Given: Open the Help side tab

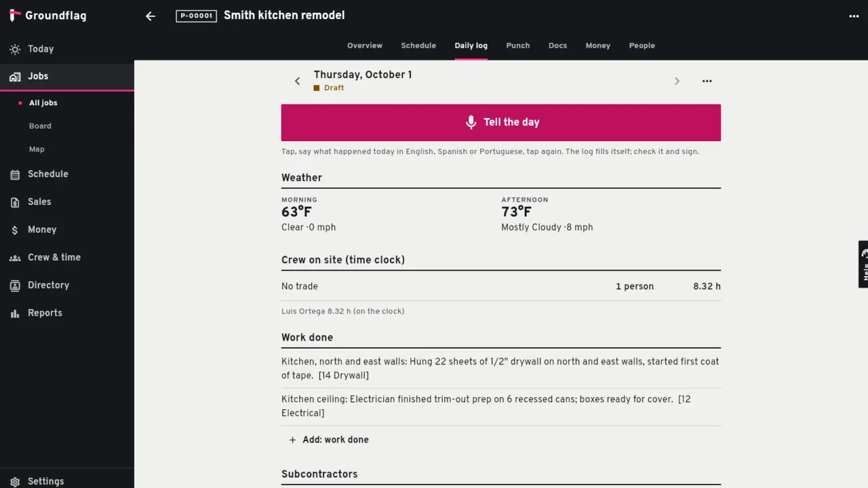Looking at the screenshot, I should click(x=863, y=264).
